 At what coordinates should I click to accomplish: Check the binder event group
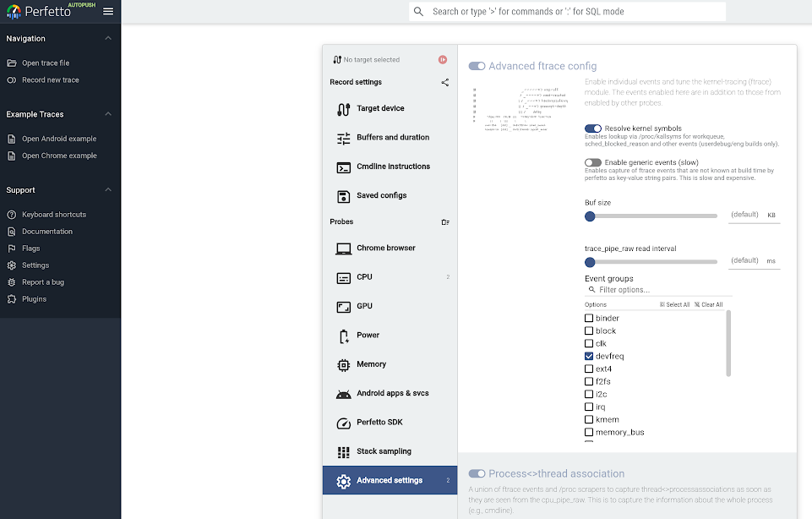tap(587, 318)
